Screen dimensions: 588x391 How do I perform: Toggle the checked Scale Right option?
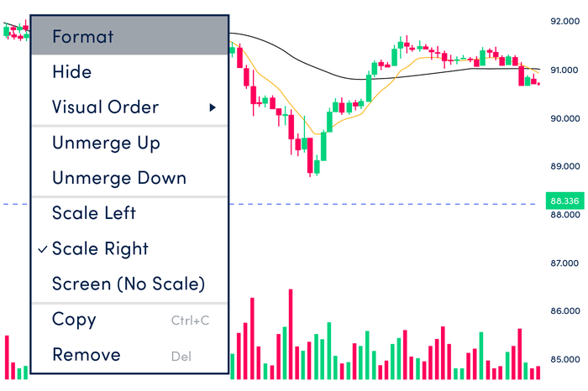click(100, 248)
